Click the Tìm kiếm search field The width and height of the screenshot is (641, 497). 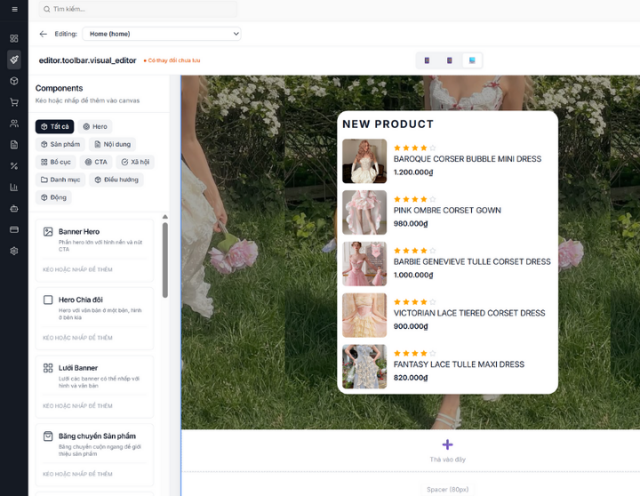tap(138, 9)
